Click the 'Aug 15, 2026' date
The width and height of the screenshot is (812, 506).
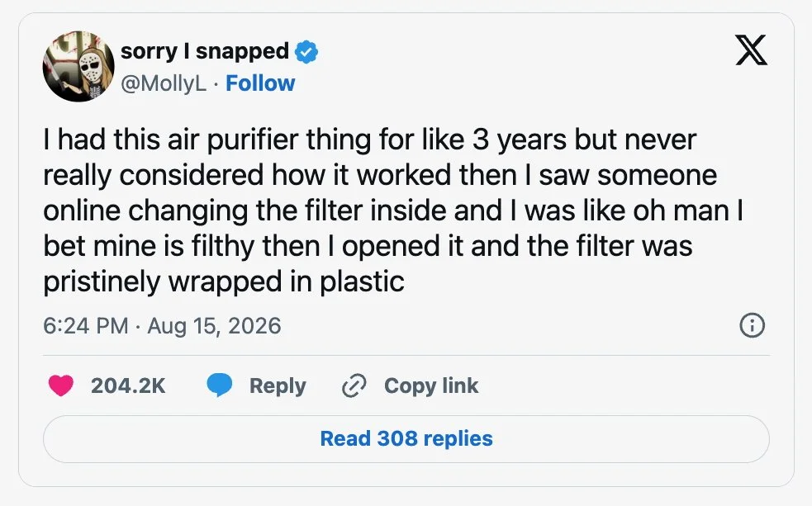pos(214,326)
